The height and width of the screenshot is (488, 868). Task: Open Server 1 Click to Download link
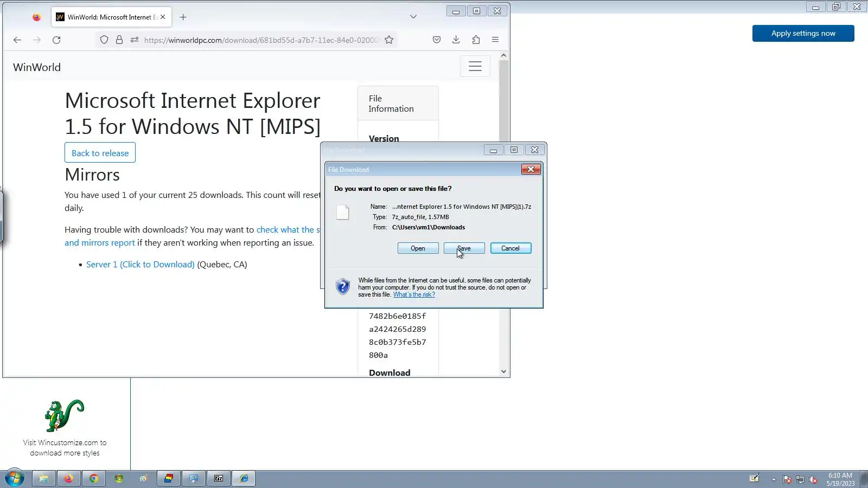point(140,264)
